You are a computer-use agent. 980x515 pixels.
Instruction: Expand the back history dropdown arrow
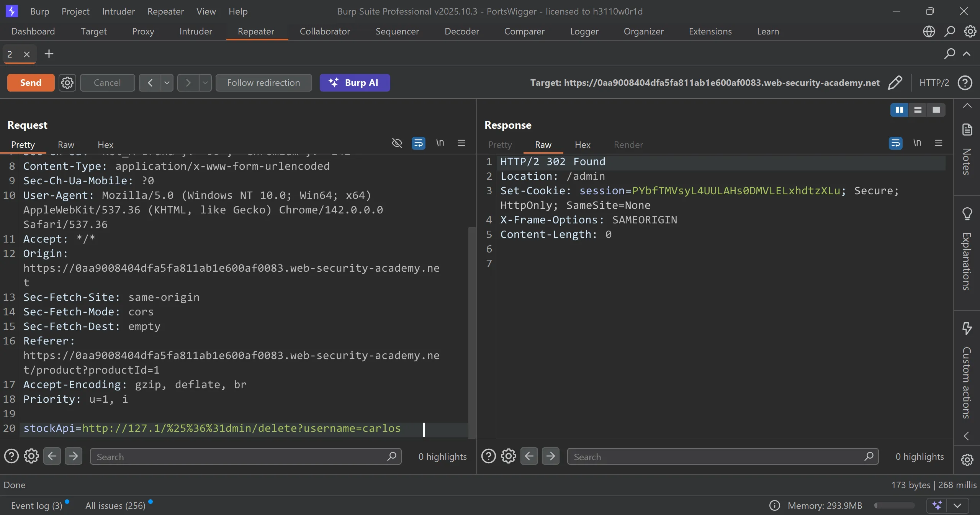pos(167,83)
